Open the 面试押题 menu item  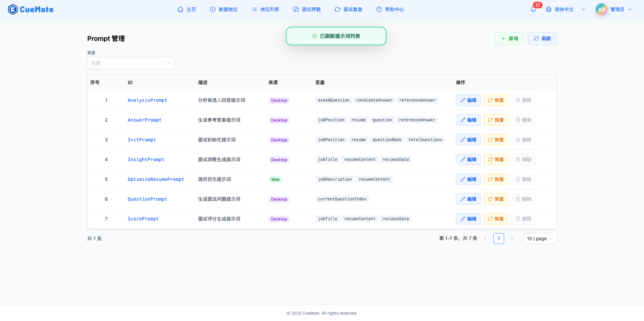coord(307,9)
